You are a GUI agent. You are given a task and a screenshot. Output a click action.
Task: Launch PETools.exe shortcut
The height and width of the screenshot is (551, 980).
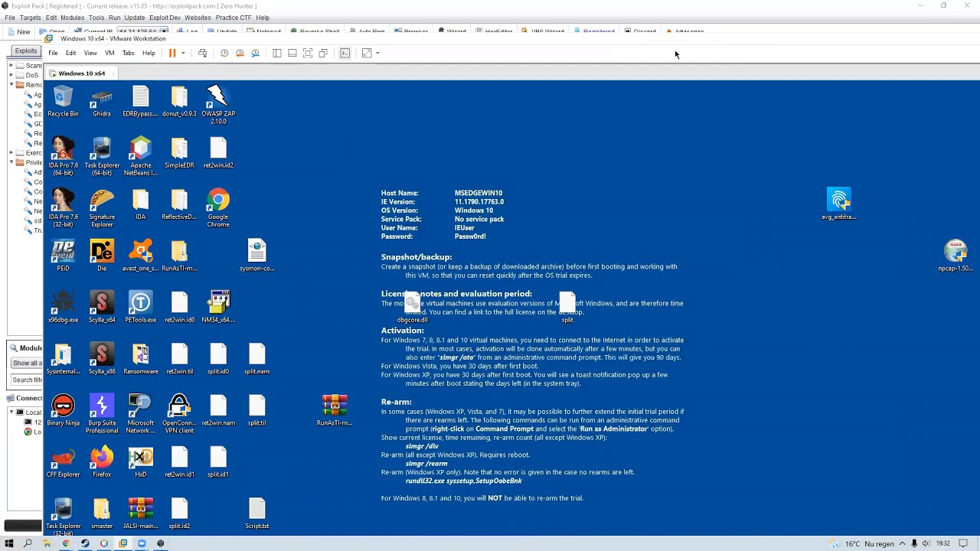pyautogui.click(x=140, y=307)
